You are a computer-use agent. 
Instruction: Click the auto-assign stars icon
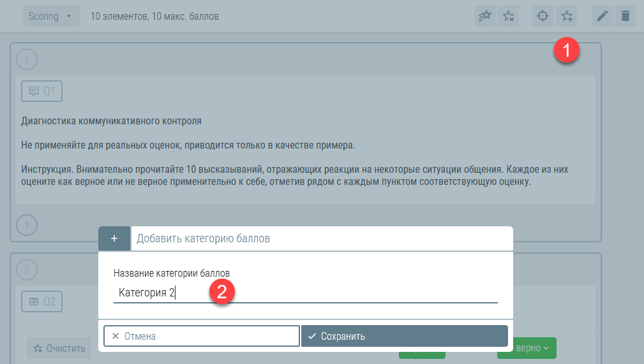click(x=484, y=17)
